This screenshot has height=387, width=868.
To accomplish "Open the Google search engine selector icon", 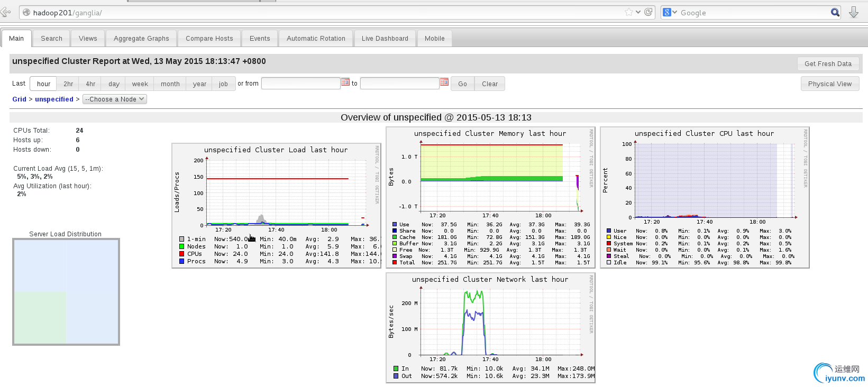I will pos(670,12).
